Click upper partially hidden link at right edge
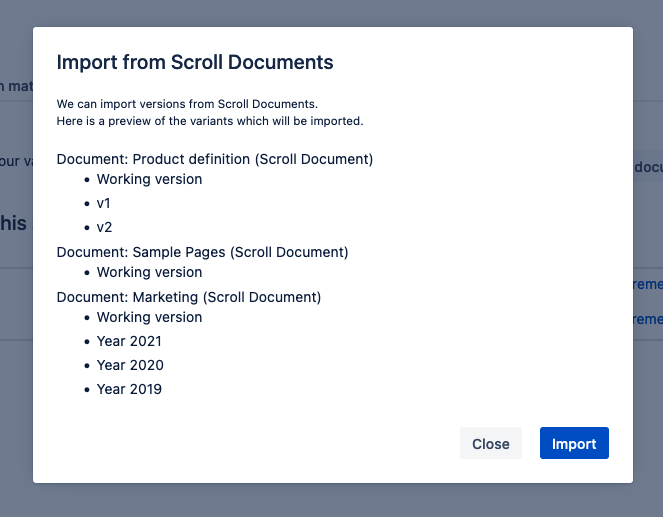The image size is (663, 517). pyautogui.click(x=648, y=285)
